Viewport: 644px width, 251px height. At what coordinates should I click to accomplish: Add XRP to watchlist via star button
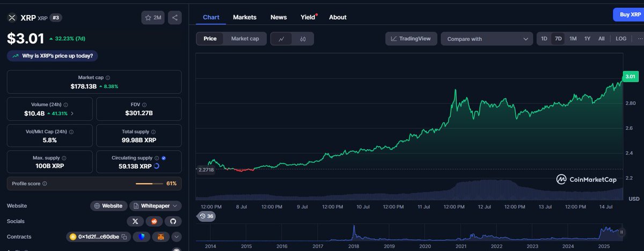coord(153,18)
